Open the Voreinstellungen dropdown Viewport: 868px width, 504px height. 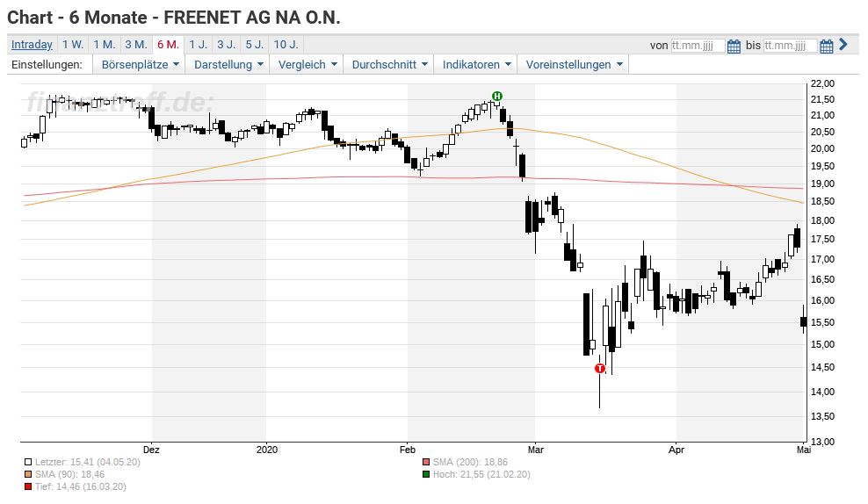coord(574,64)
